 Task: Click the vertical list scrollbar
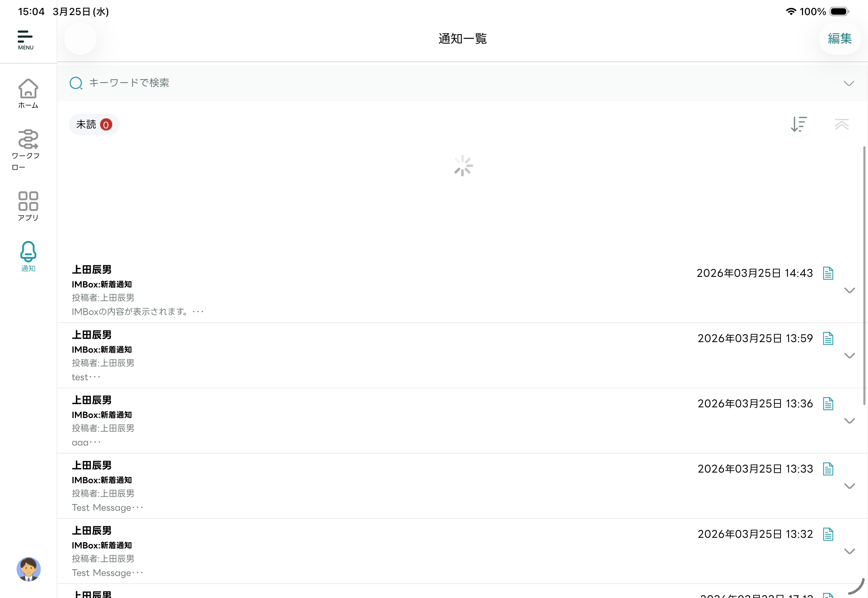tap(864, 275)
